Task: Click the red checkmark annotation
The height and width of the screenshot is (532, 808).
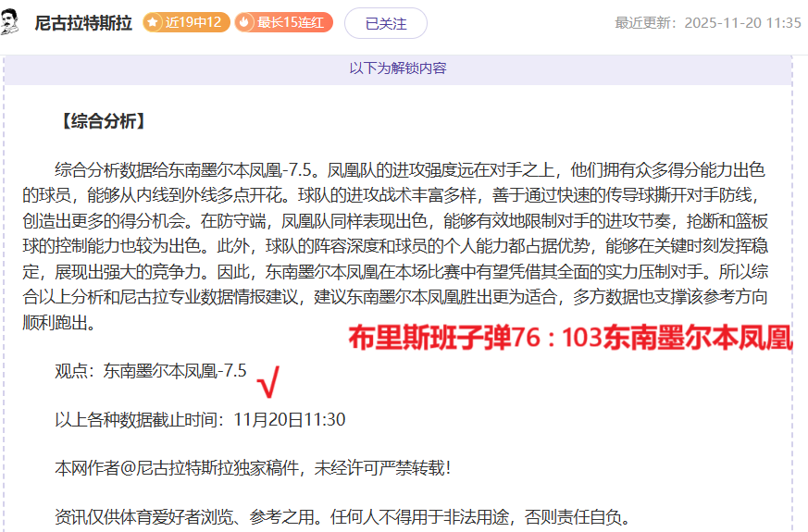Action: click(268, 380)
